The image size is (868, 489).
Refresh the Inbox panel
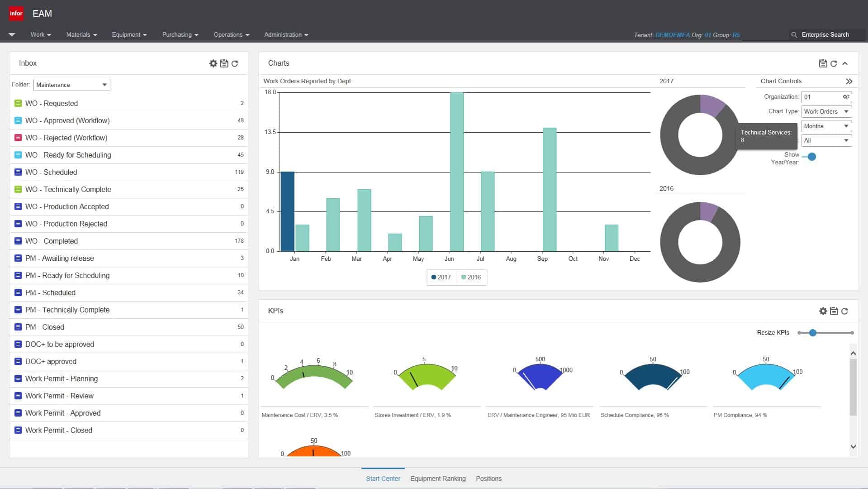pyautogui.click(x=235, y=63)
